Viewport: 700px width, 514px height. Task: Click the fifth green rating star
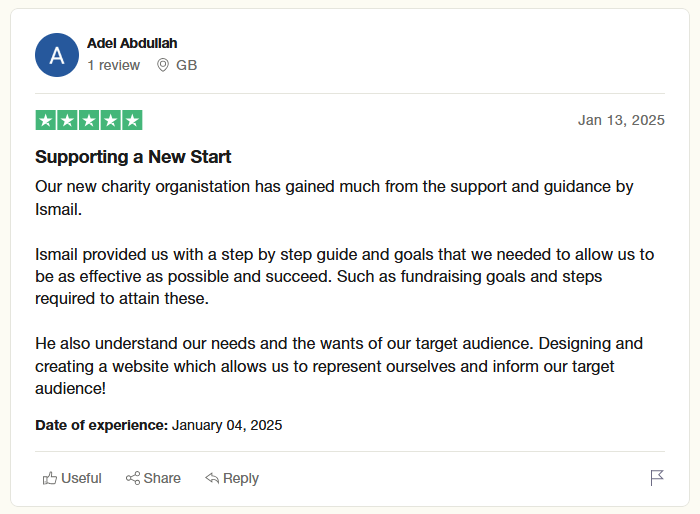click(132, 120)
